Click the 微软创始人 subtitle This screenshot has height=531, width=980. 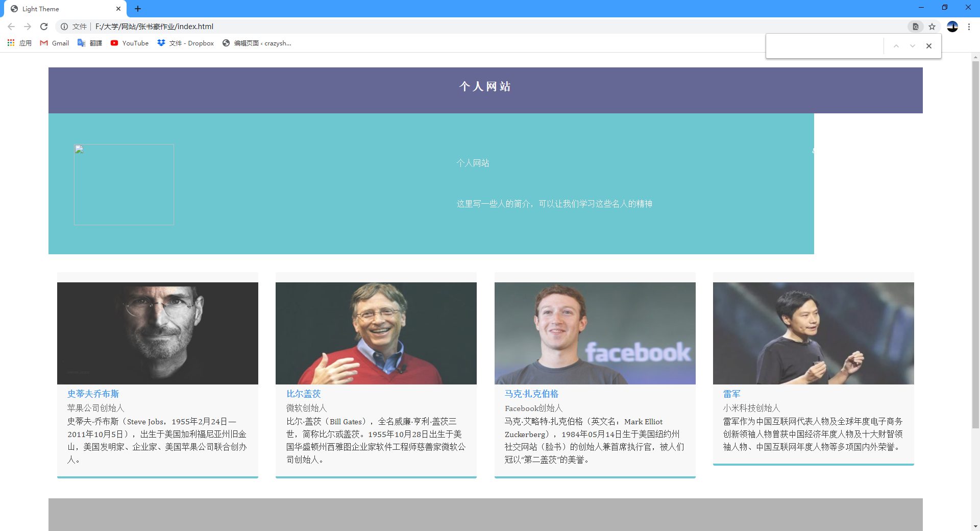pos(306,408)
